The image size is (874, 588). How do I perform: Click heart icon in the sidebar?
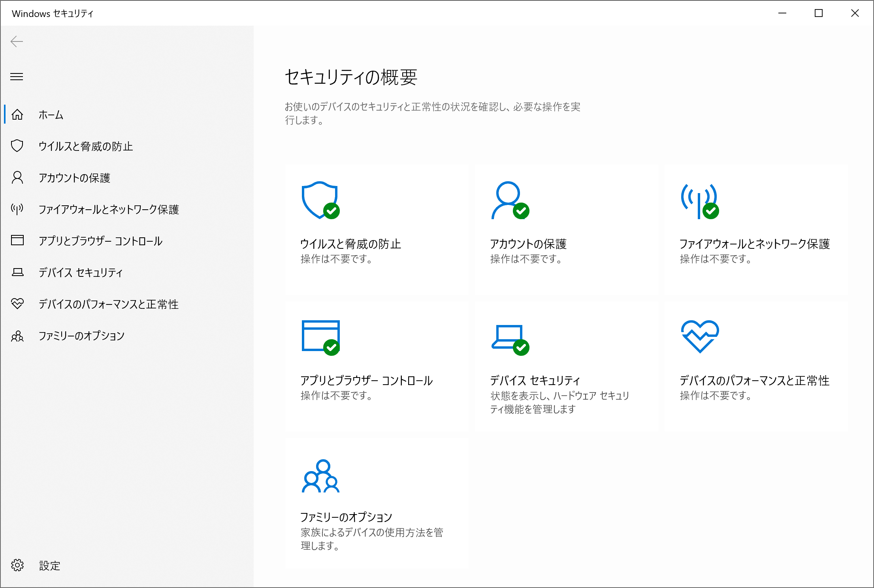[x=17, y=304]
